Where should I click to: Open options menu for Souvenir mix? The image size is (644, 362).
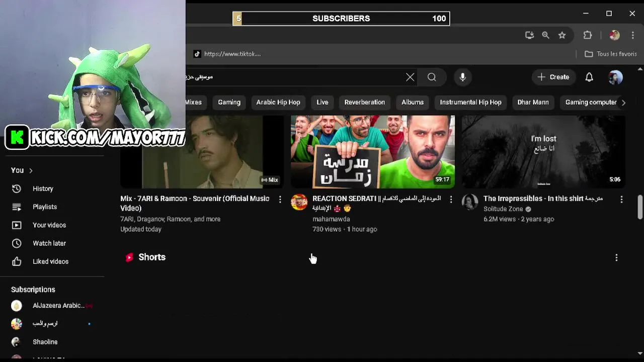click(280, 200)
